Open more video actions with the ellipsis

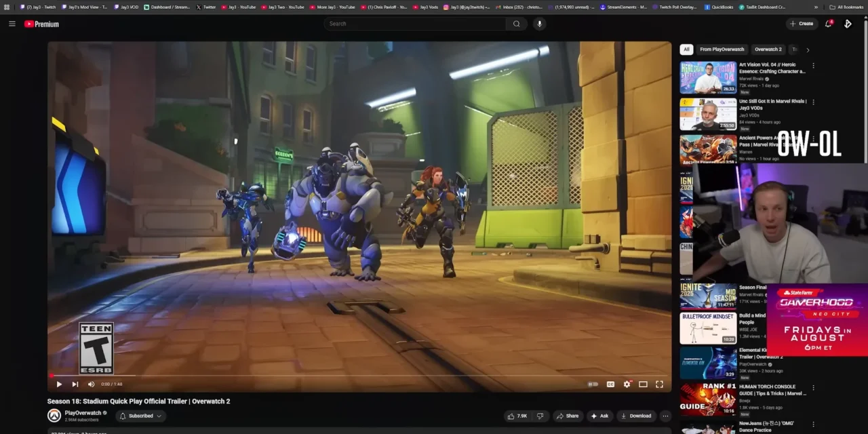pos(665,416)
